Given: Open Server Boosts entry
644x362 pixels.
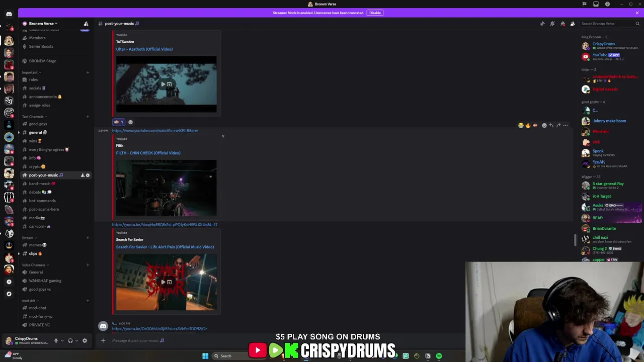Looking at the screenshot, I should point(55,46).
